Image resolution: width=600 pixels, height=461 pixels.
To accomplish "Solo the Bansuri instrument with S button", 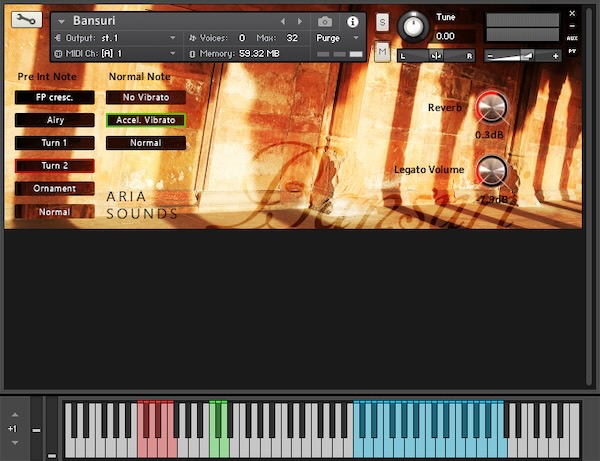I will [x=382, y=23].
